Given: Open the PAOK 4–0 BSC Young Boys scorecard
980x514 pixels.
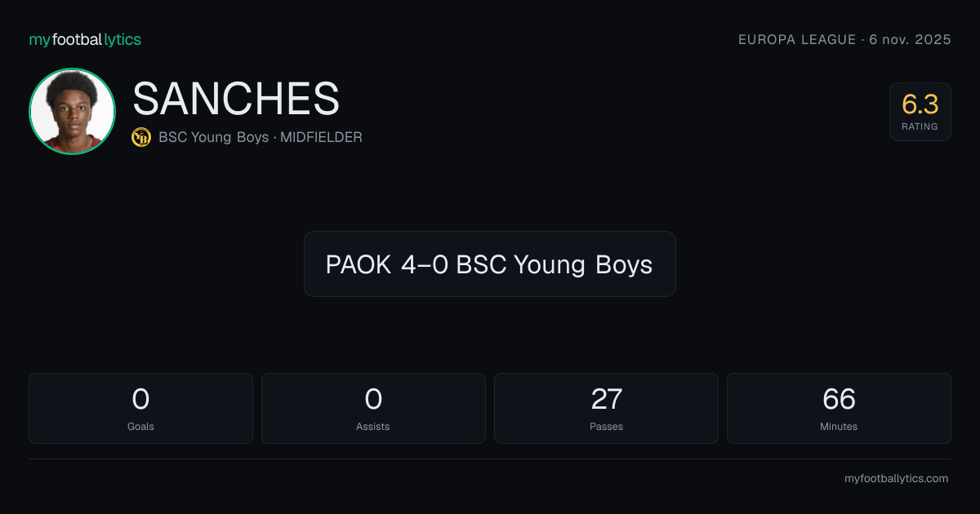Looking at the screenshot, I should (490, 264).
